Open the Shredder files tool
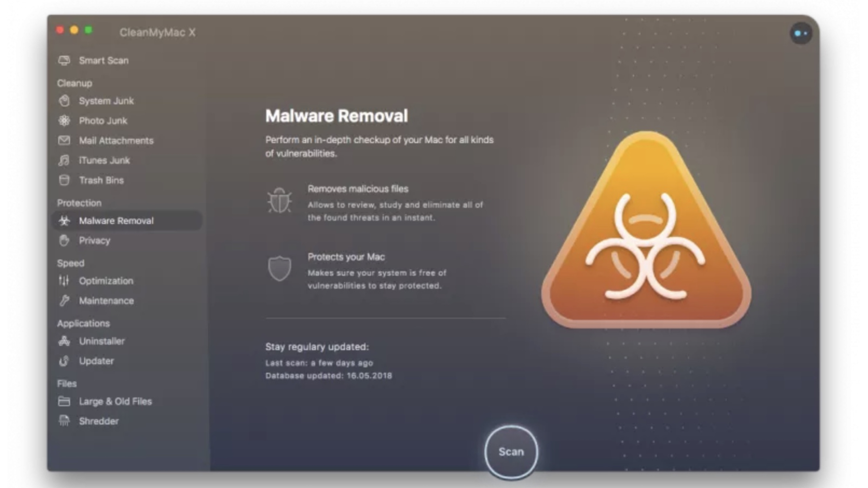Viewport: 868px width, 488px height. [x=99, y=421]
